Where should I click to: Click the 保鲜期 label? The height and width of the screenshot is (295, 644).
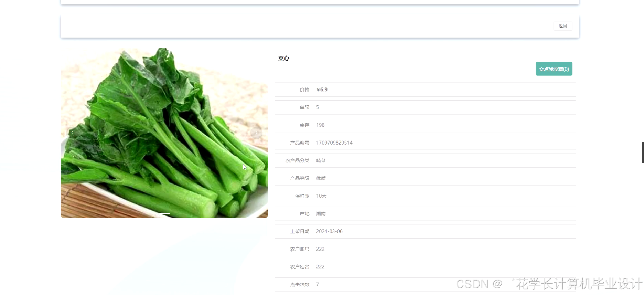[302, 196]
